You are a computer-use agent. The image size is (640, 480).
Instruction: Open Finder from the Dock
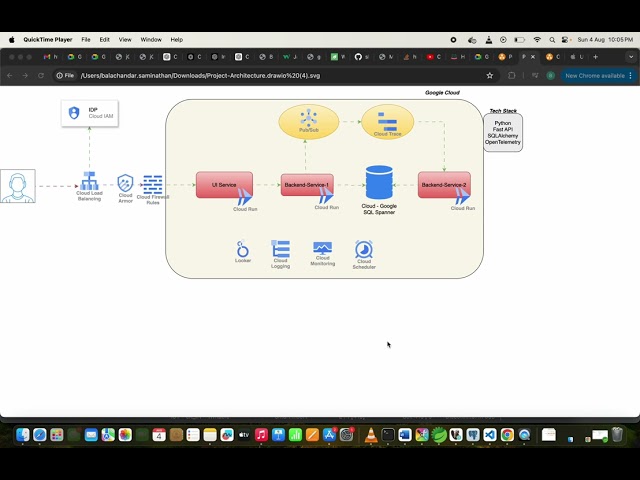coord(22,435)
